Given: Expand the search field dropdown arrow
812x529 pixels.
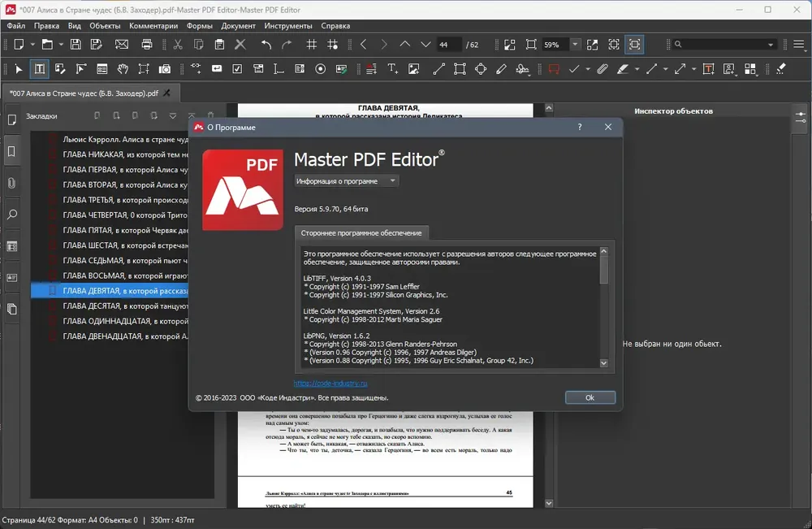Looking at the screenshot, I should (x=771, y=45).
